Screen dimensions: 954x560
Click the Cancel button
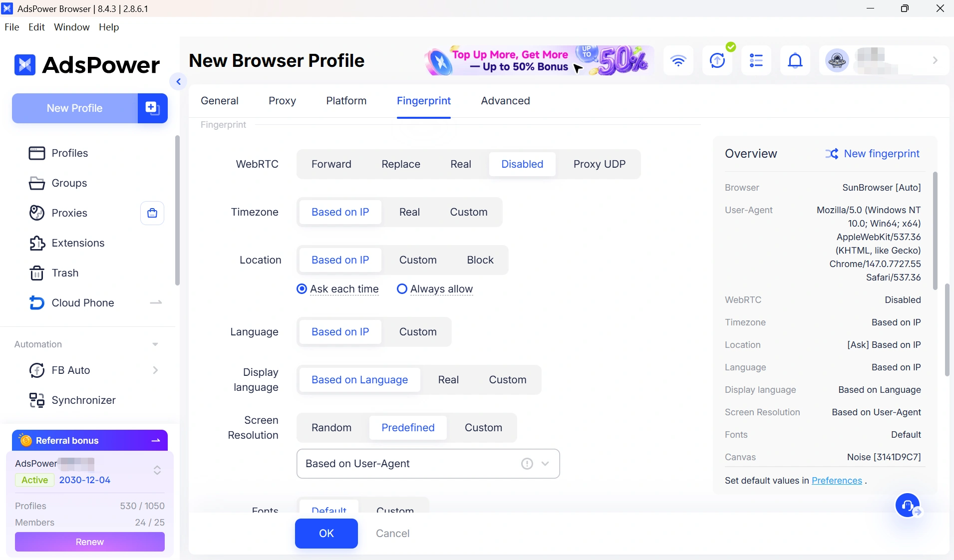(393, 534)
